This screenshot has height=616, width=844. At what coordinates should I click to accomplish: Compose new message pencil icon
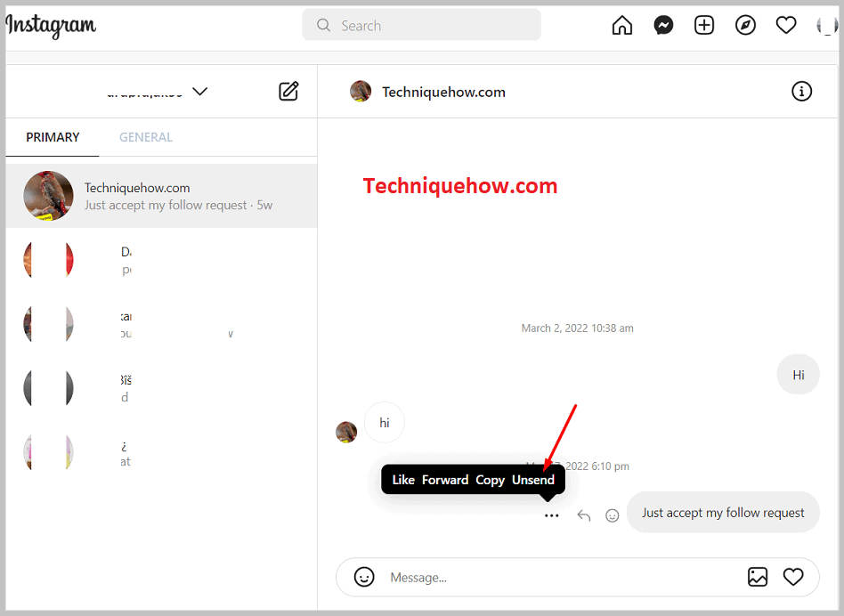tap(288, 92)
